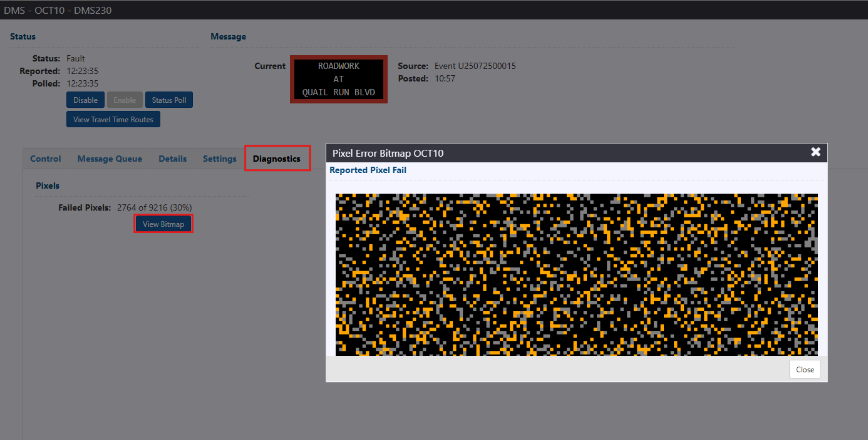Viewport: 868px width, 440px height.
Task: Click the greyed-out Enable button
Action: coord(125,100)
